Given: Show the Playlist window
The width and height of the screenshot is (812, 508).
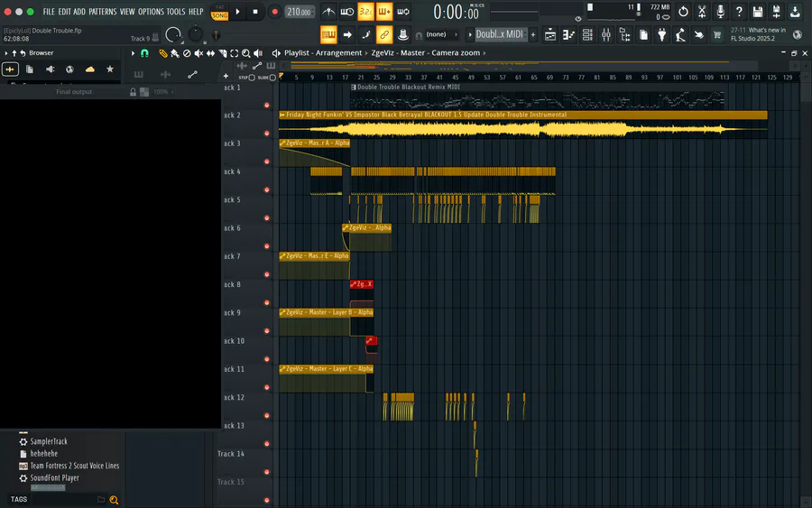Looking at the screenshot, I should tap(550, 34).
